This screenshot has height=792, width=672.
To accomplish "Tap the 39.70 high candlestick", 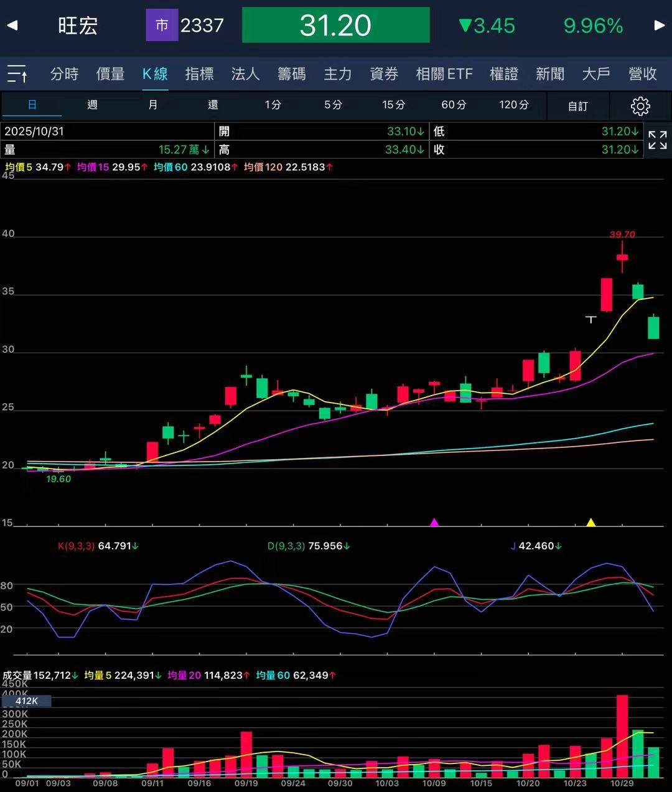I will pos(622,256).
